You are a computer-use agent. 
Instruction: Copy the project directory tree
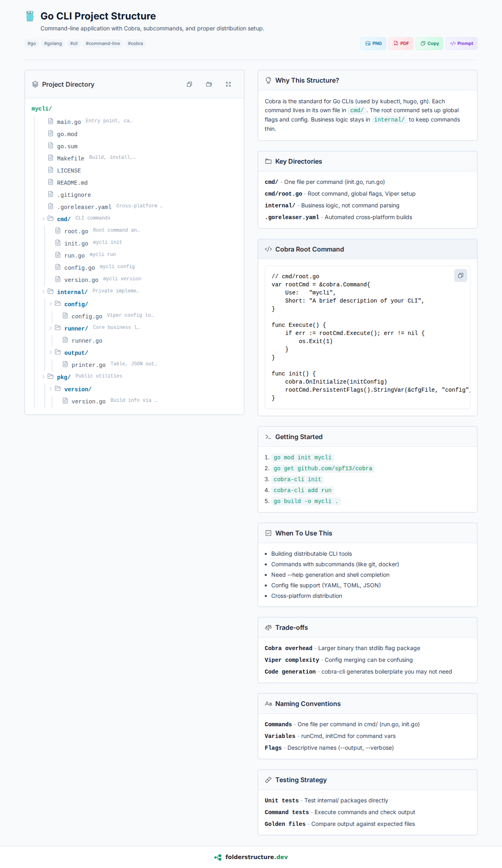coord(189,84)
